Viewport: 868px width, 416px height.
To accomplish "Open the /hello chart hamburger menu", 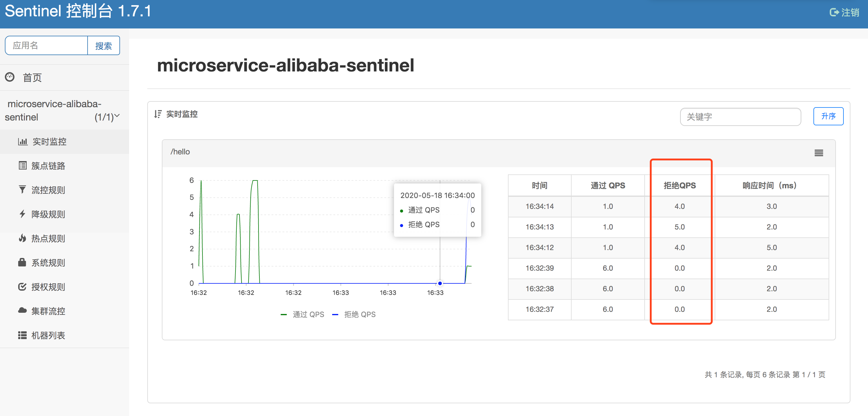I will 819,153.
